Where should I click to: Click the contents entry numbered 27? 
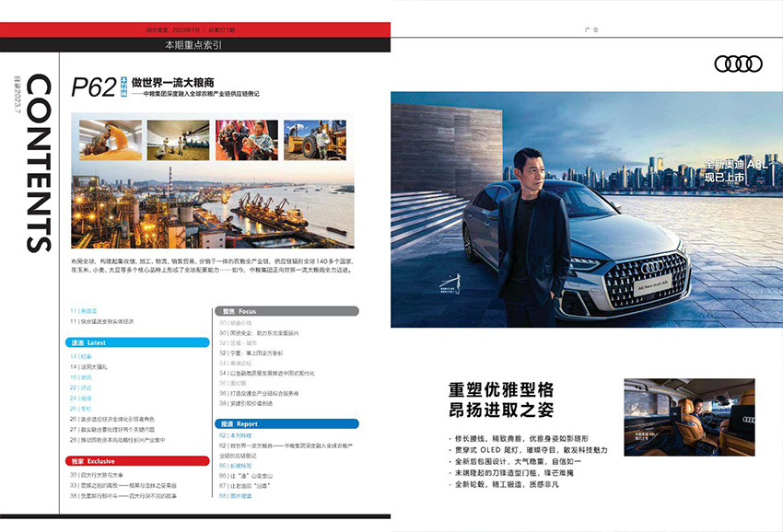[112, 430]
